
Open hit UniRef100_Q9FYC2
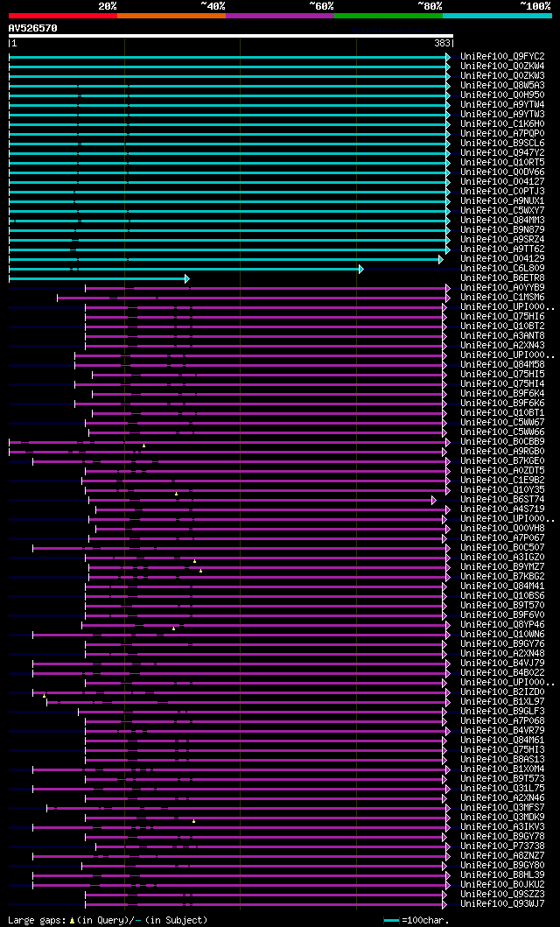(x=503, y=57)
